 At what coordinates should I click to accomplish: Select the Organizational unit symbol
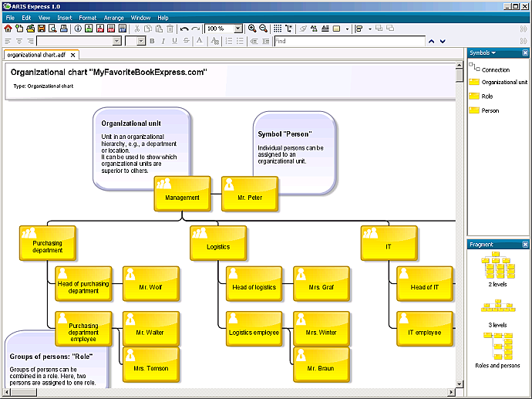click(498, 82)
